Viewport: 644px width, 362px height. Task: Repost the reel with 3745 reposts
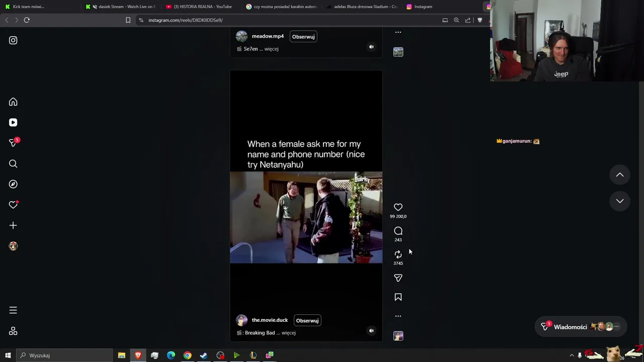(x=398, y=254)
